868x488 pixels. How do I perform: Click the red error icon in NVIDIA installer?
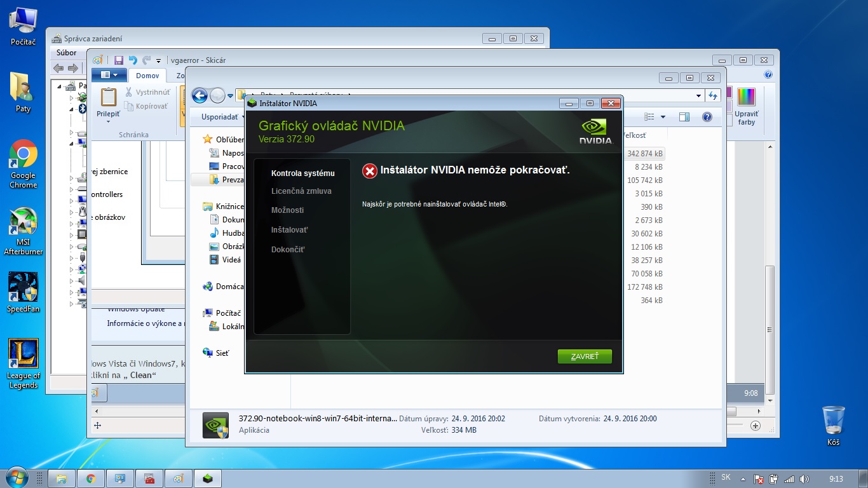[370, 171]
